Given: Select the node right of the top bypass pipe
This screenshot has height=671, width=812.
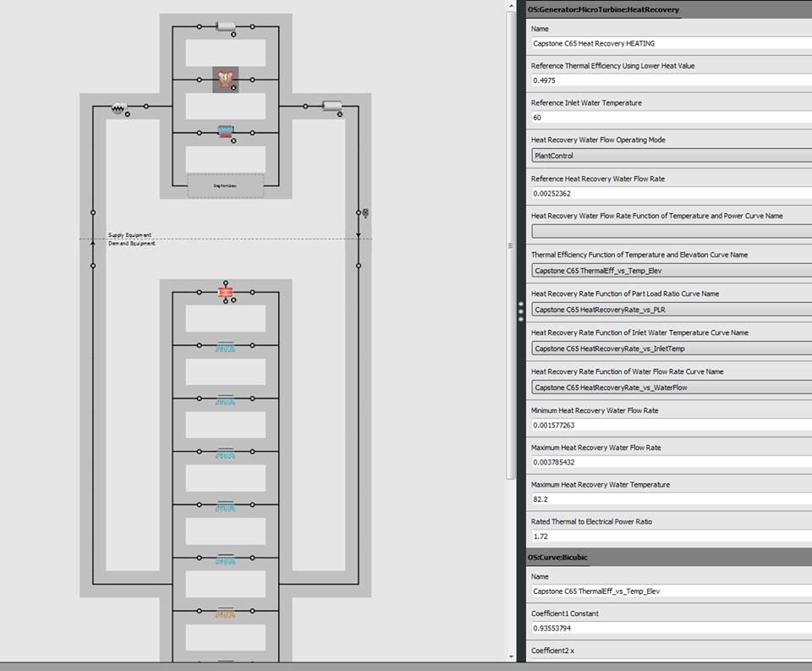Looking at the screenshot, I should pos(252,26).
